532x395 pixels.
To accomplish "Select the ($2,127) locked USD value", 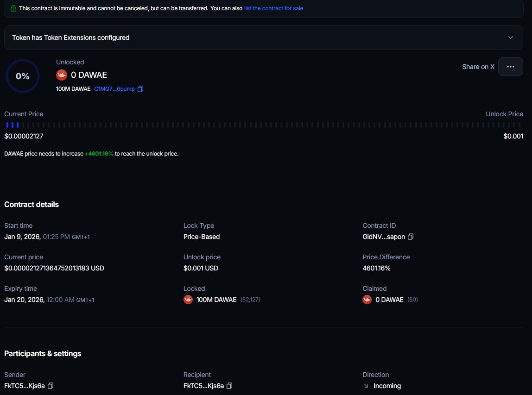I will 250,300.
